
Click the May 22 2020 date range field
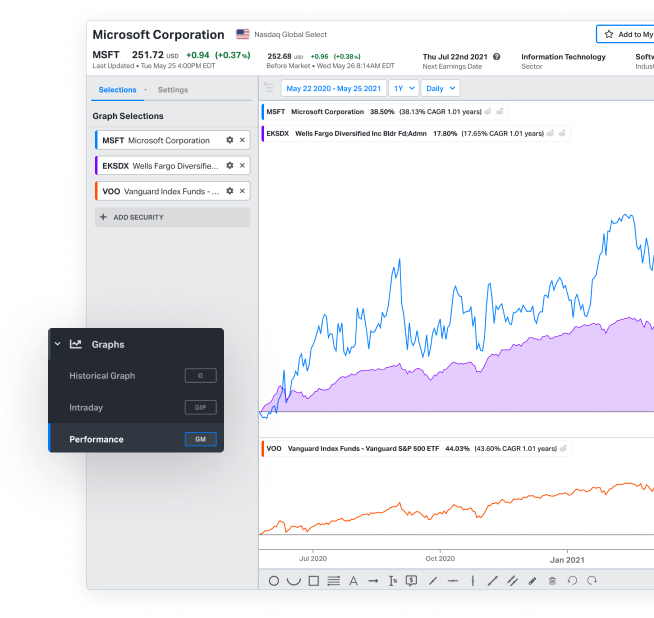tap(333, 88)
